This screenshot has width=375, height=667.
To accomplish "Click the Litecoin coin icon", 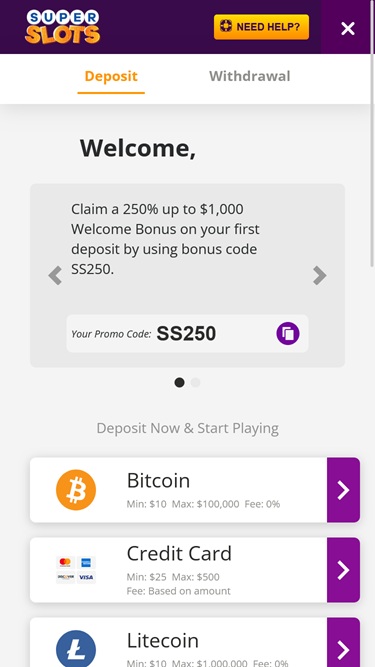I will [x=76, y=649].
